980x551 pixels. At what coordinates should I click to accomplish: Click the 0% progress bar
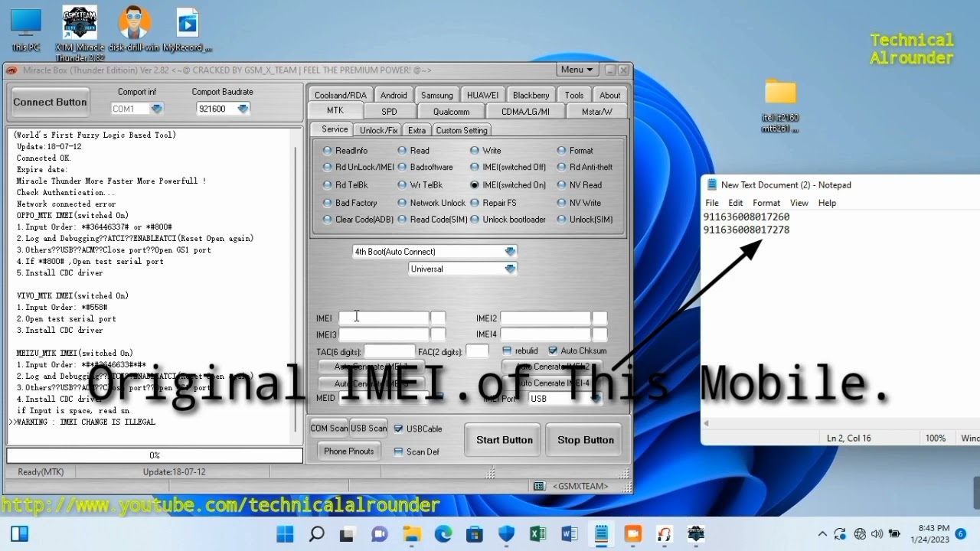coord(155,455)
